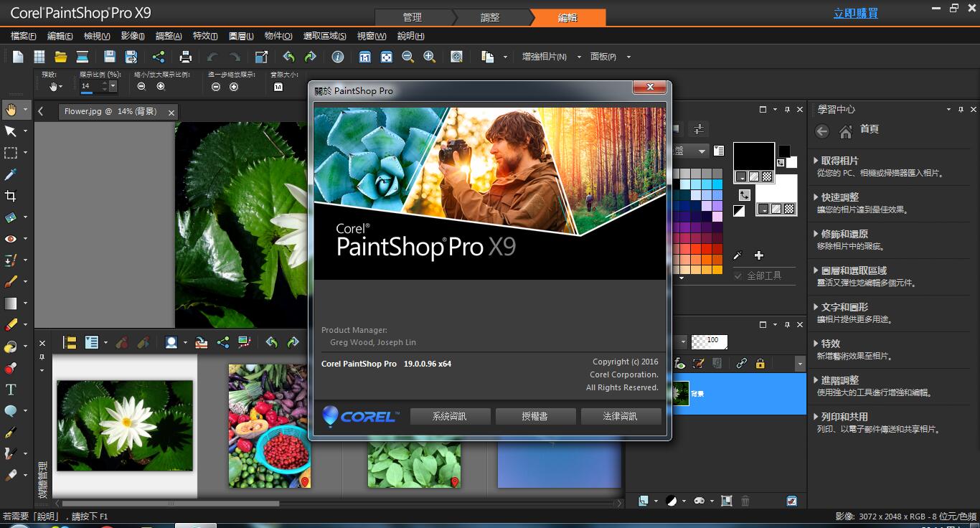The height and width of the screenshot is (528, 980).
Task: Save the image with the floppy disk icon
Action: [110, 57]
